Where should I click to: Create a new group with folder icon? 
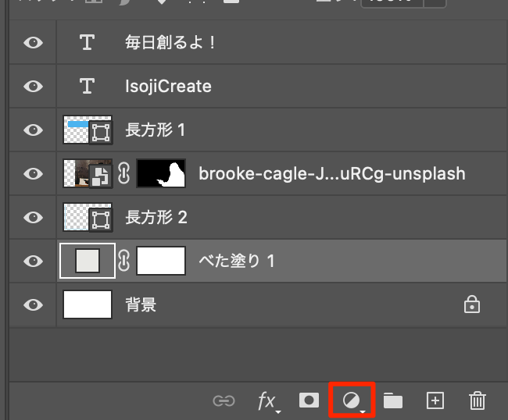coord(393,400)
